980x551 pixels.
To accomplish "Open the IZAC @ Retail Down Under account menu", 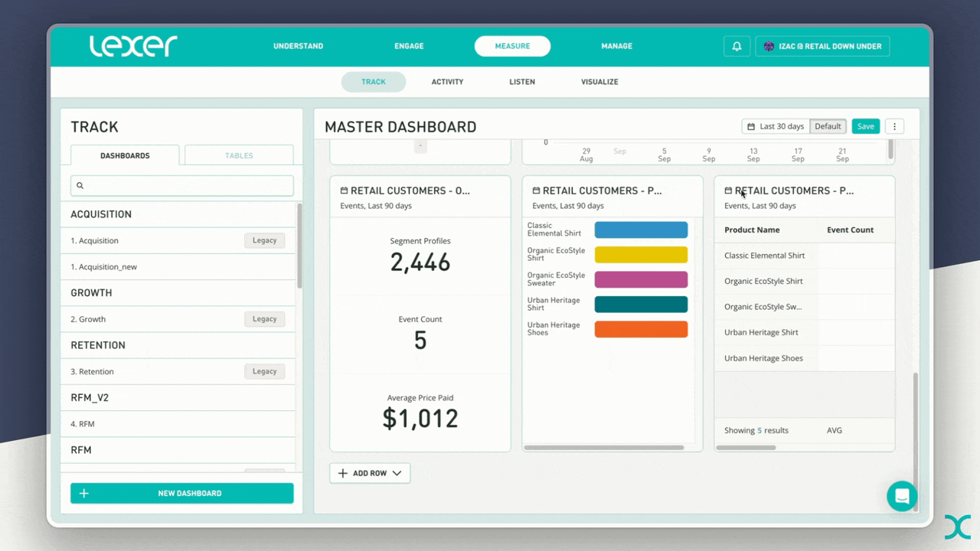I will pyautogui.click(x=822, y=46).
